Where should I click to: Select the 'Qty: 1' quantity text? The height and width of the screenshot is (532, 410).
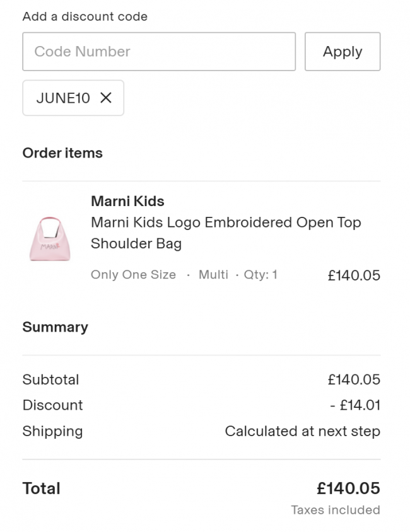(261, 274)
